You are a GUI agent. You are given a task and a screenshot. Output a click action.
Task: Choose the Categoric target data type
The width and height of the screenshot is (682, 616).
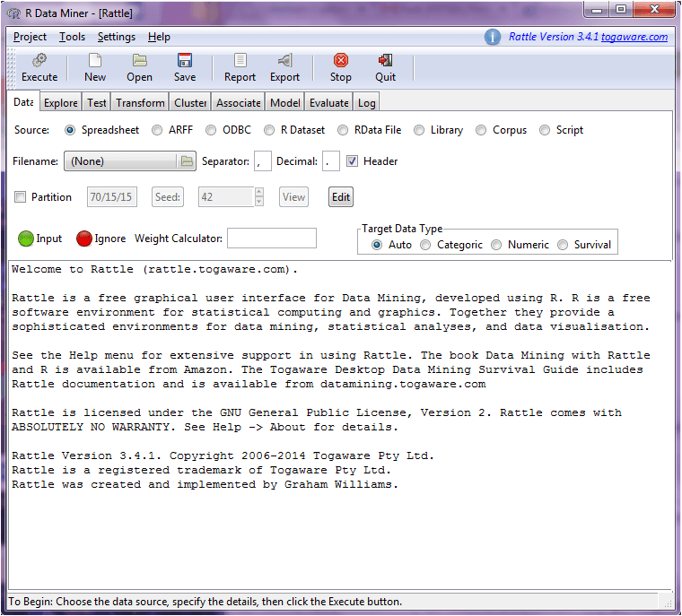tap(425, 245)
